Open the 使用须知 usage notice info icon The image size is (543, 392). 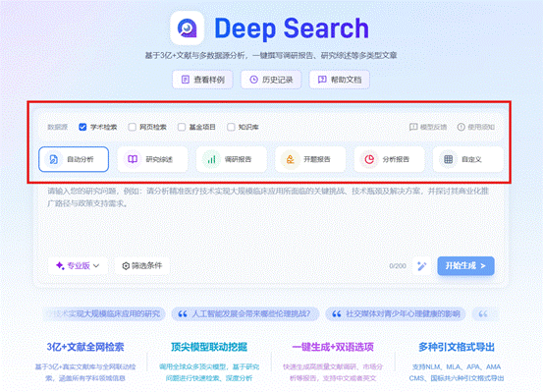coord(461,127)
